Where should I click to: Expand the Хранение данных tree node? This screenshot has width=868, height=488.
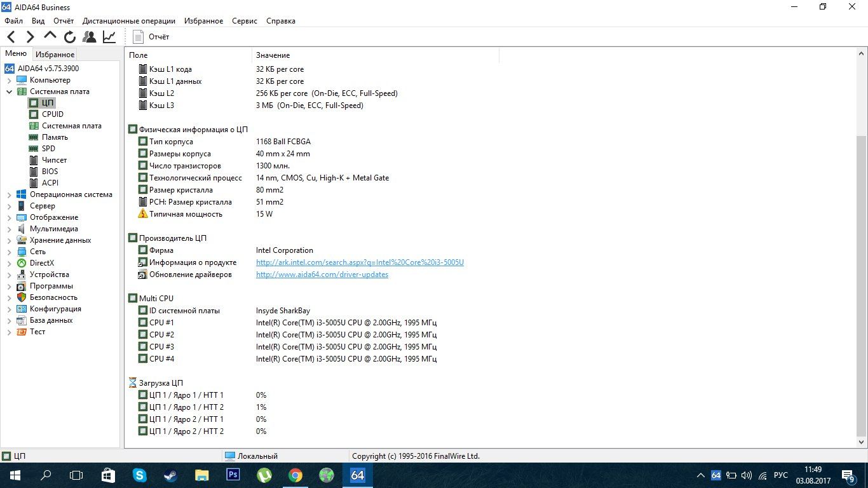pyautogui.click(x=9, y=240)
